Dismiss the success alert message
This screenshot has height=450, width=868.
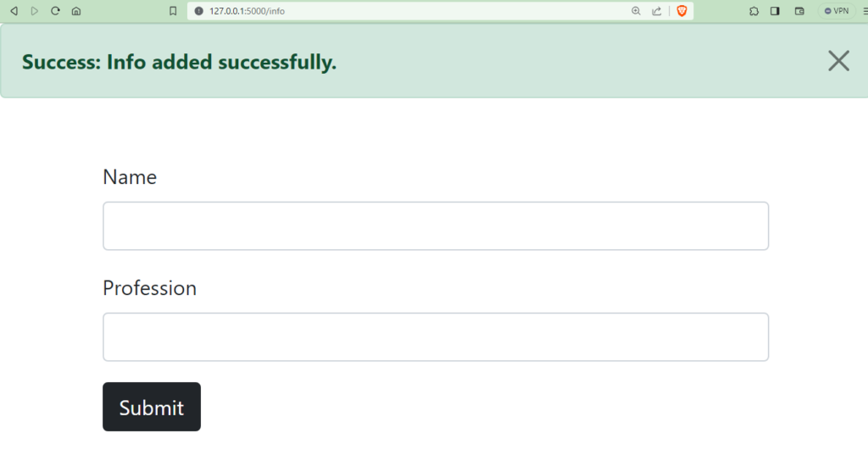[838, 61]
